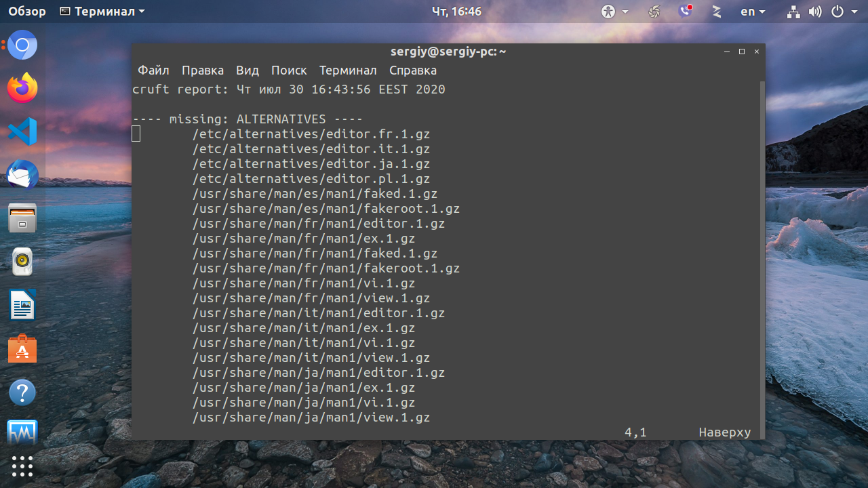
Task: Click the Viber tray icon
Action: [686, 12]
